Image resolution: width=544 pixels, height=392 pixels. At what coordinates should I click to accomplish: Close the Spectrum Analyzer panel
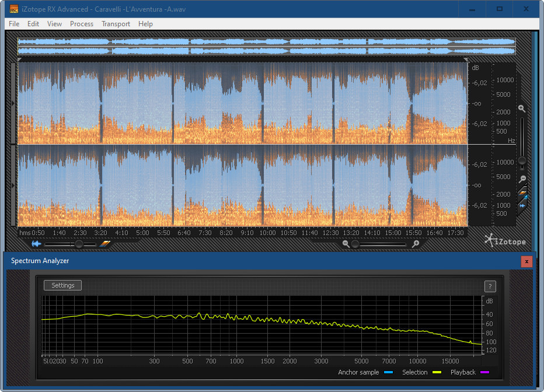click(x=526, y=261)
